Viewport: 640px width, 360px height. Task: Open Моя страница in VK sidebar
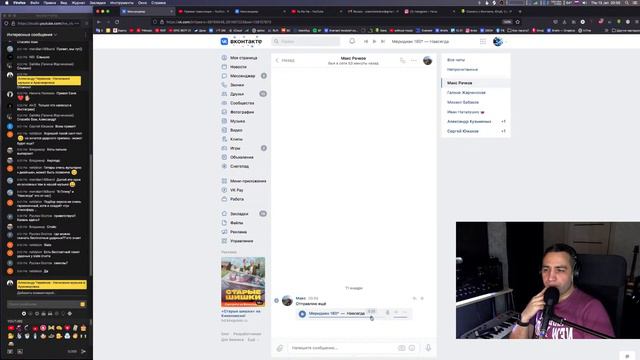click(243, 58)
